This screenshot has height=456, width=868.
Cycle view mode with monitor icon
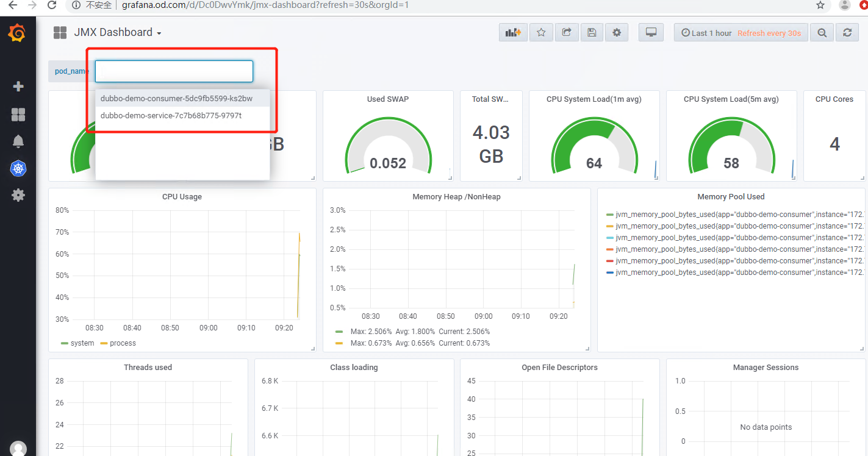click(x=651, y=33)
